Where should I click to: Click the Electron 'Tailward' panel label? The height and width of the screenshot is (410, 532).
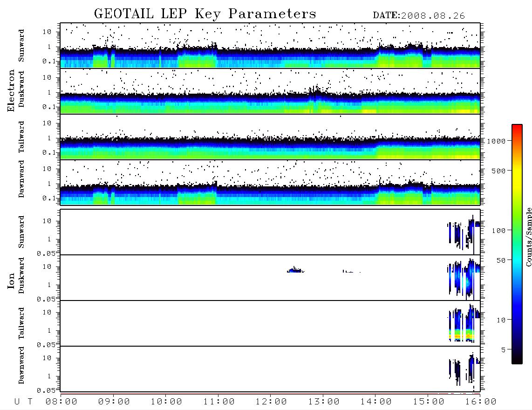click(21, 137)
